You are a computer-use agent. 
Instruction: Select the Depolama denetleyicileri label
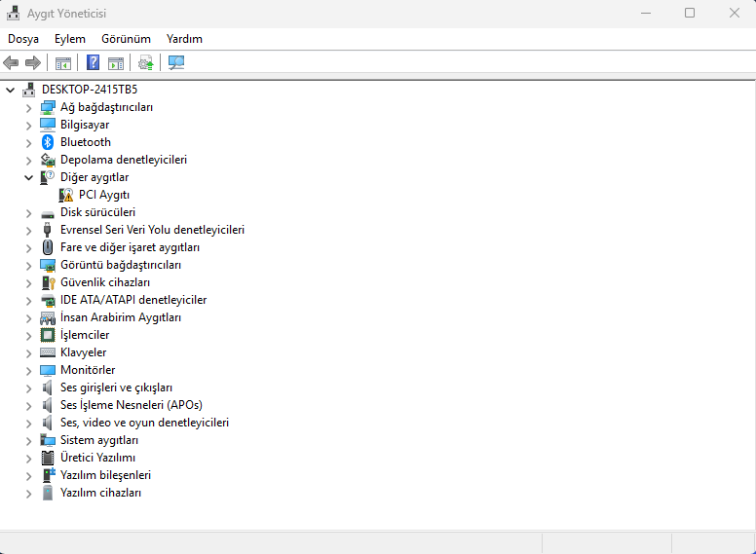(124, 160)
